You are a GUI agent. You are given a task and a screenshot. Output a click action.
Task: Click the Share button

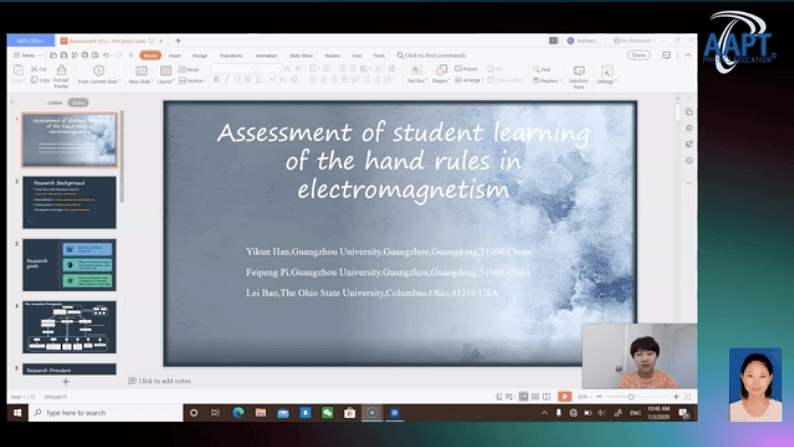(639, 55)
